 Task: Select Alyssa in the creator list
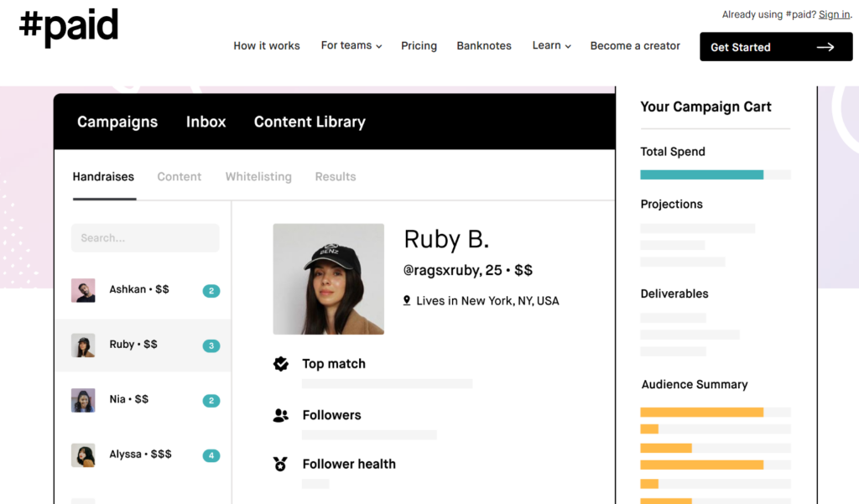[143, 455]
